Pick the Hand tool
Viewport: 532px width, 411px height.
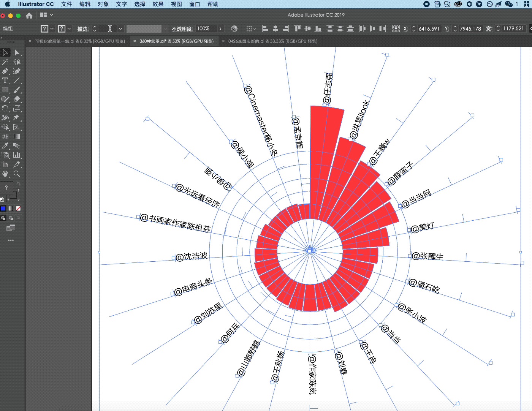pyautogui.click(x=5, y=174)
